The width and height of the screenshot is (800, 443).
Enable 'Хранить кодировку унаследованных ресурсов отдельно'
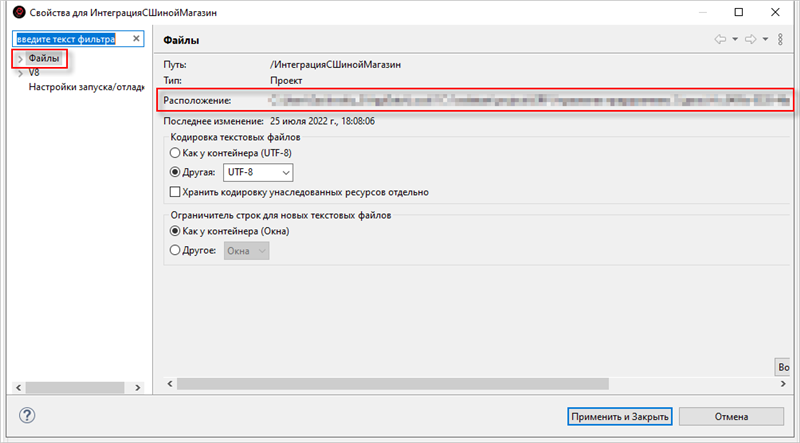coord(176,192)
